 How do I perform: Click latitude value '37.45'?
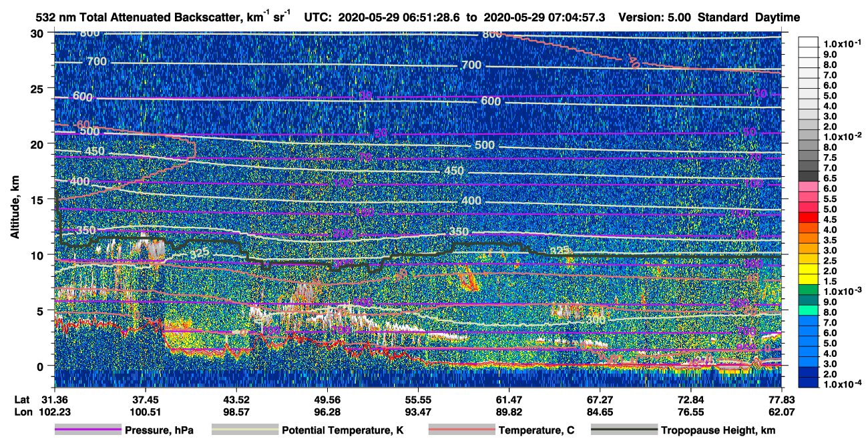[145, 400]
